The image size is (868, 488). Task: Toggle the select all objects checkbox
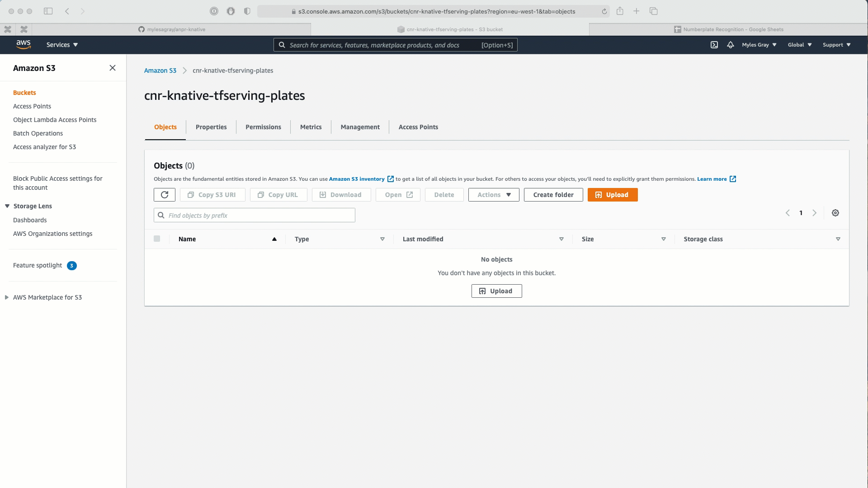point(157,239)
